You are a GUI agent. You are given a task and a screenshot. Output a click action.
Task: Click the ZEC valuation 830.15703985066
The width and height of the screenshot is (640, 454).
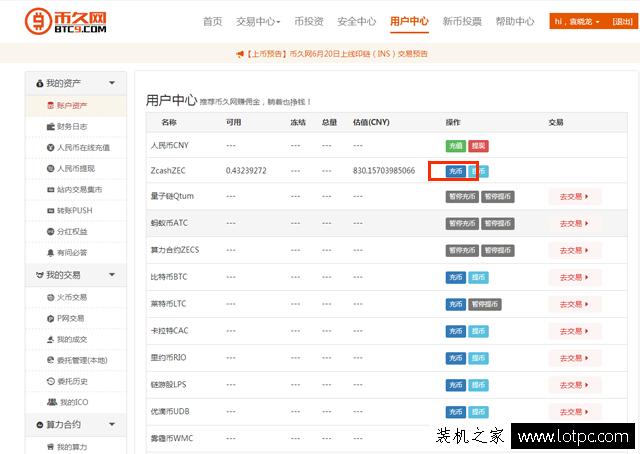click(384, 171)
